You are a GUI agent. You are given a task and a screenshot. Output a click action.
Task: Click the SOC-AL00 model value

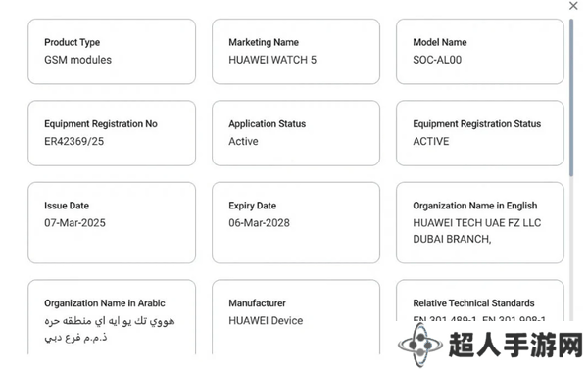pos(437,60)
